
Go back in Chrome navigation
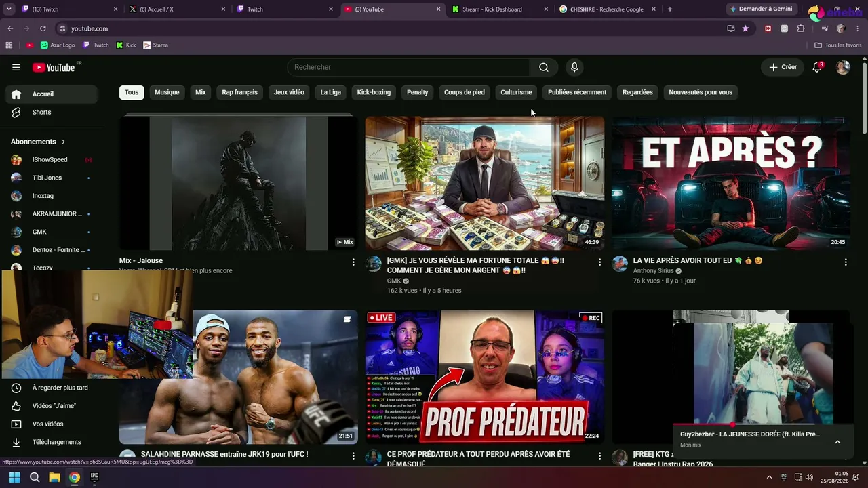10,28
